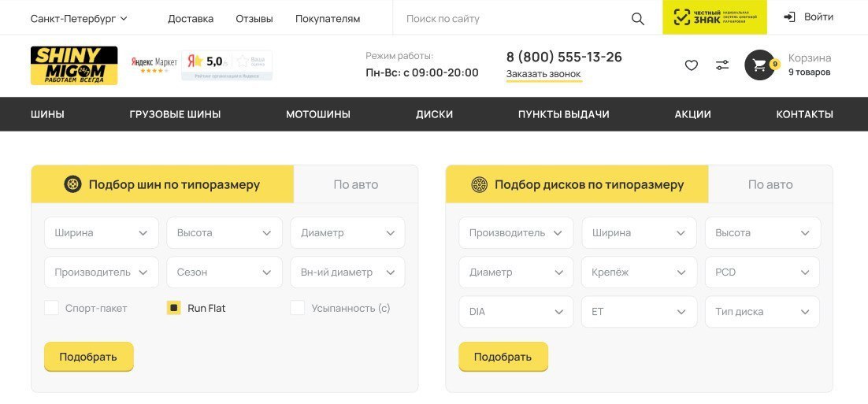Expand the tire Ширина dropdown

102,233
